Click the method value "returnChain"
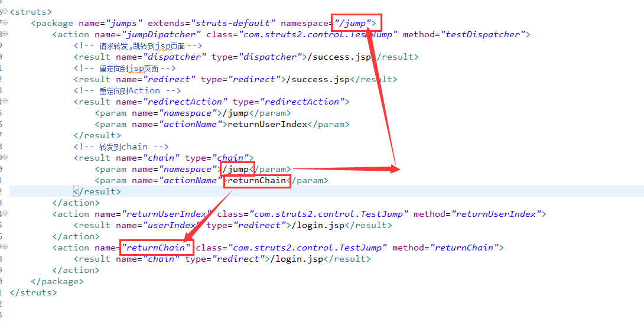 (x=465, y=248)
